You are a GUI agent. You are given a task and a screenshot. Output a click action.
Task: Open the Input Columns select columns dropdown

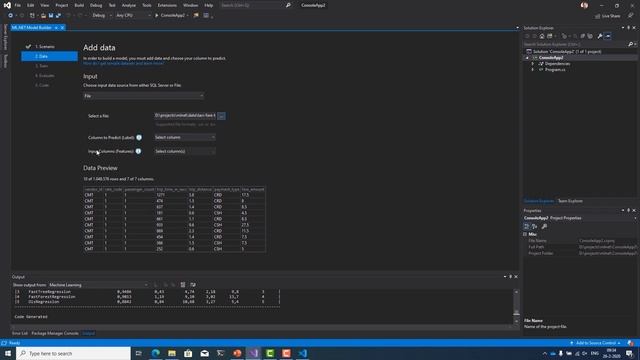(x=184, y=151)
